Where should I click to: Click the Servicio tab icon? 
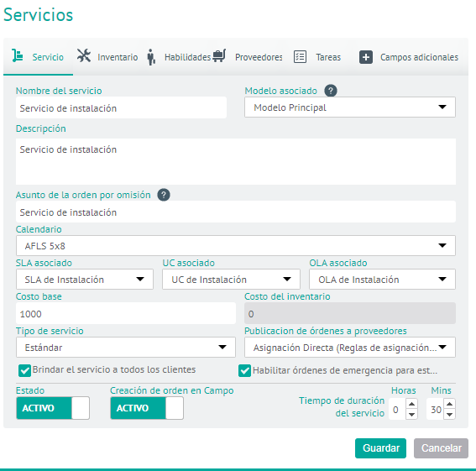pyautogui.click(x=18, y=56)
